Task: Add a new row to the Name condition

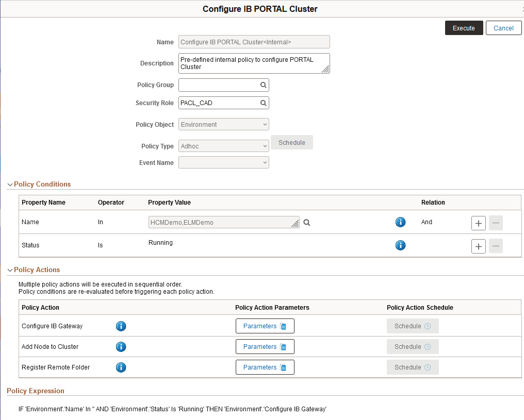Action: tap(478, 223)
